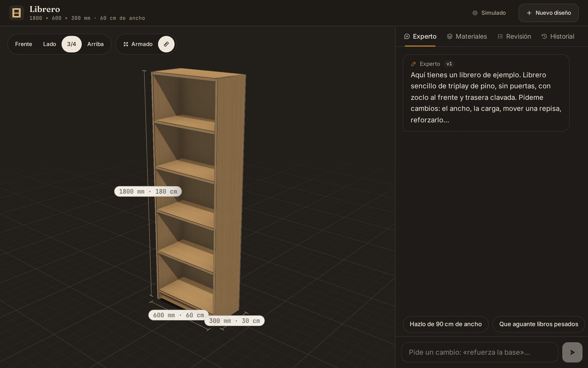Click the 600 mm · 60 cm width label

(178, 315)
